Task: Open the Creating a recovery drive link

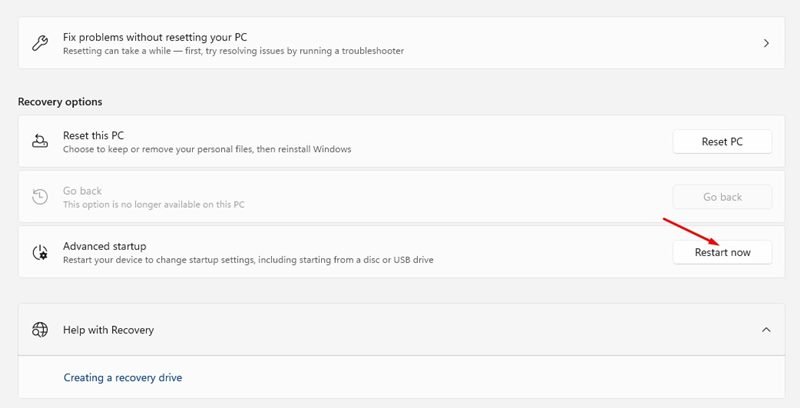Action: coord(122,377)
